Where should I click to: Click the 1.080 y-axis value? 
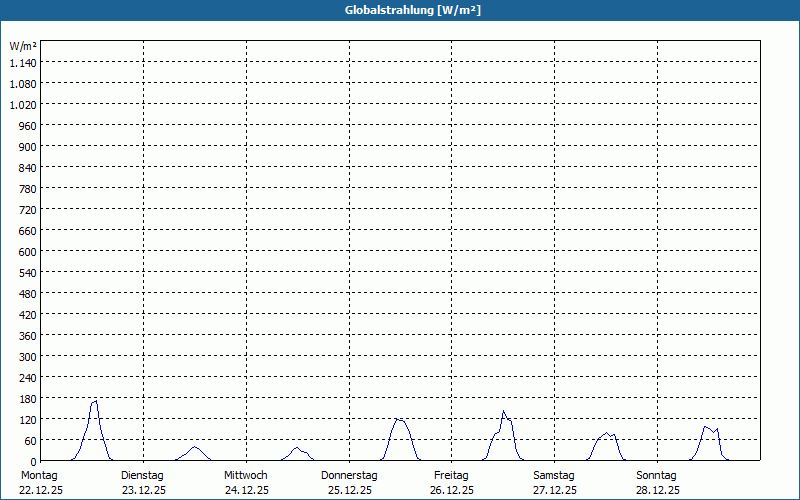pyautogui.click(x=23, y=84)
